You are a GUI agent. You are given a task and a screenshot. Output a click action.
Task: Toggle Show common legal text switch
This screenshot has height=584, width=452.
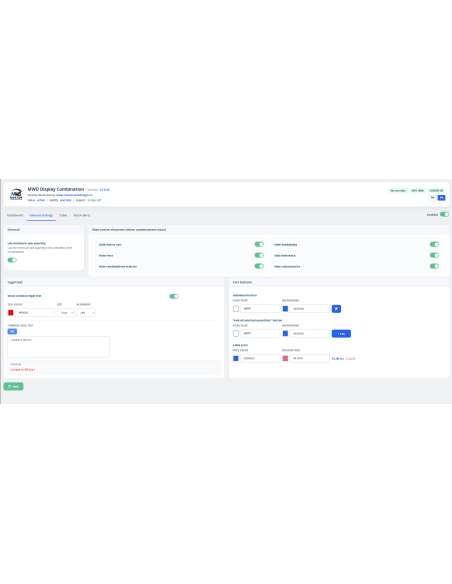click(174, 296)
